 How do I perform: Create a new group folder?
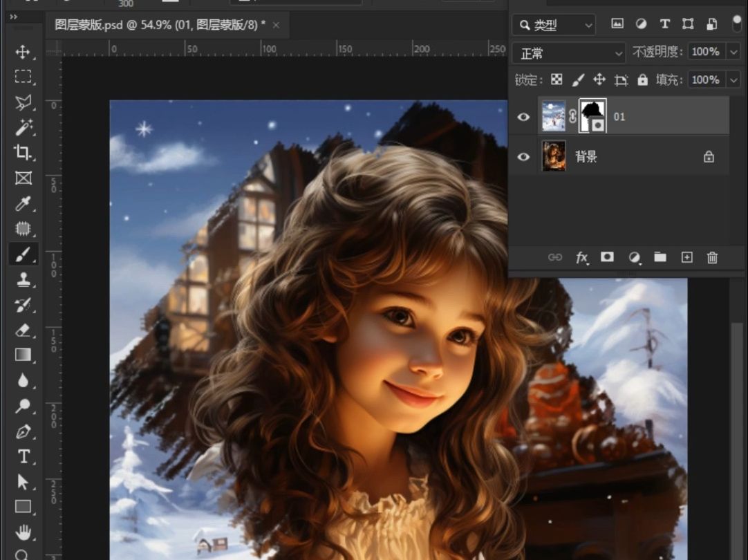click(x=660, y=257)
